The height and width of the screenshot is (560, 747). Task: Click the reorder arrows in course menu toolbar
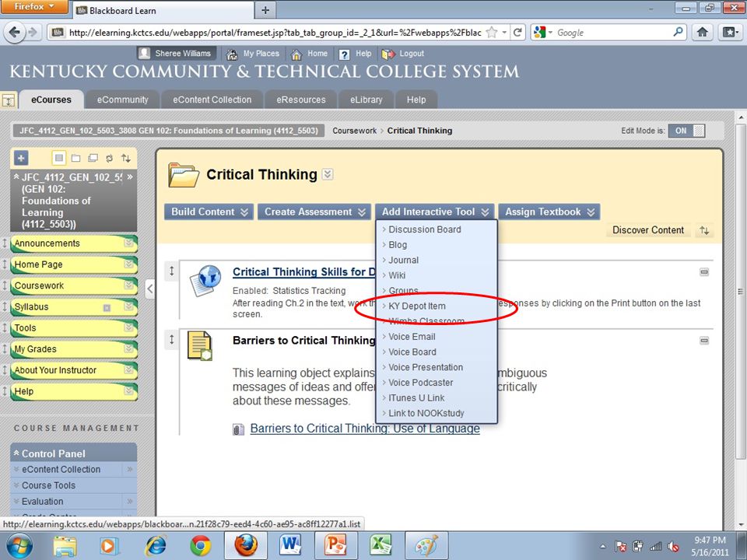pos(126,158)
